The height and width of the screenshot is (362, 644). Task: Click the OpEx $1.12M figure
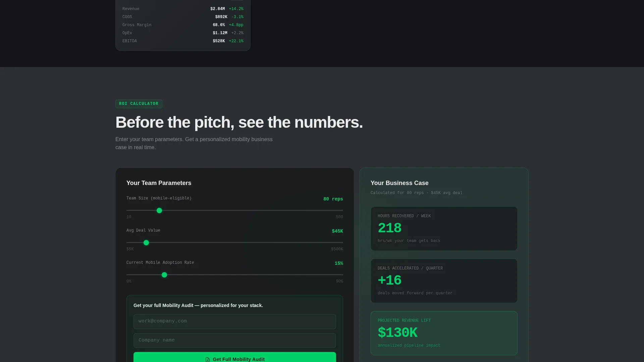pos(220,33)
